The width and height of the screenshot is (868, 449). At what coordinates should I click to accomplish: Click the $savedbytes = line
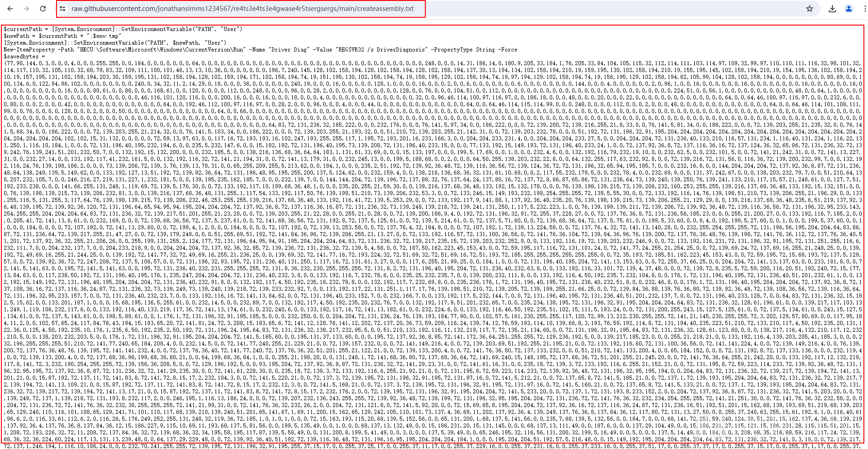(x=24, y=57)
